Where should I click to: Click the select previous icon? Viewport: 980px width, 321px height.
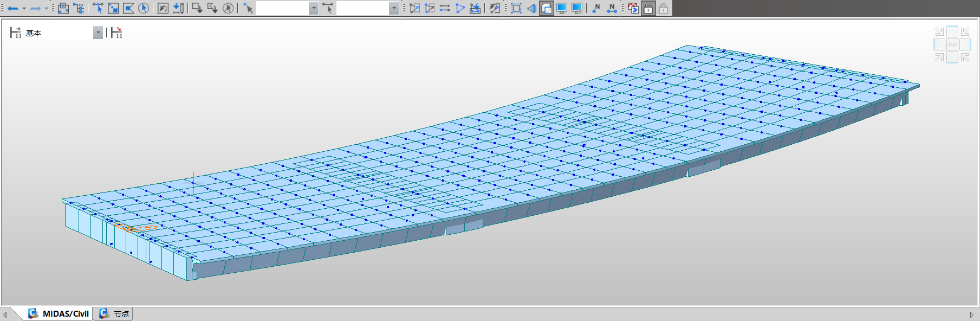click(163, 8)
